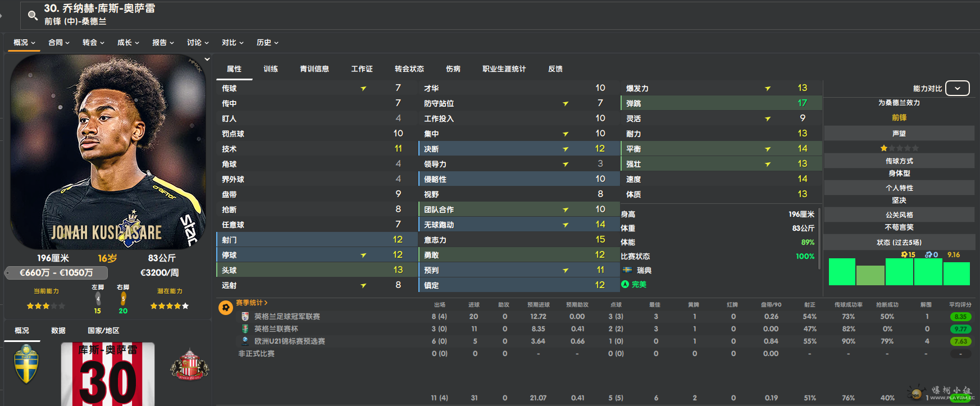Image resolution: width=980 pixels, height=406 pixels.
Task: Click the Sunderland club crest
Action: coord(189,364)
